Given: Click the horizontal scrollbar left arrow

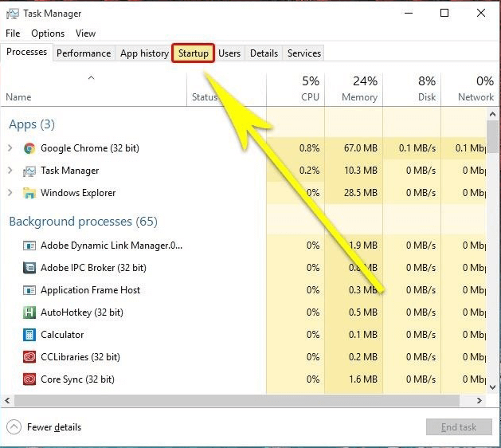Looking at the screenshot, I should click(x=7, y=400).
